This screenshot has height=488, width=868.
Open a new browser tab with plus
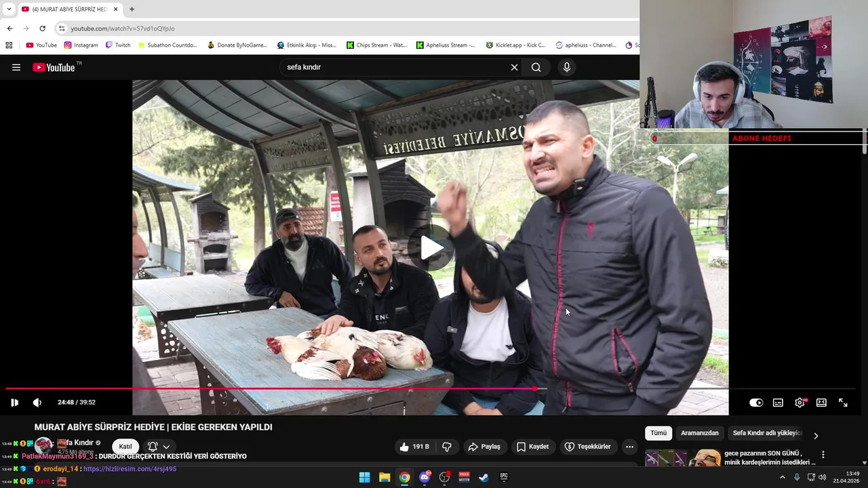click(132, 9)
